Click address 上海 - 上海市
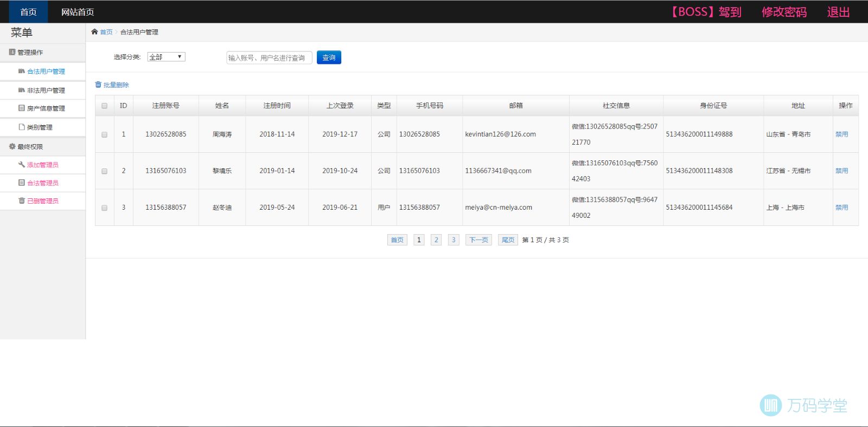This screenshot has width=868, height=427. tap(785, 208)
